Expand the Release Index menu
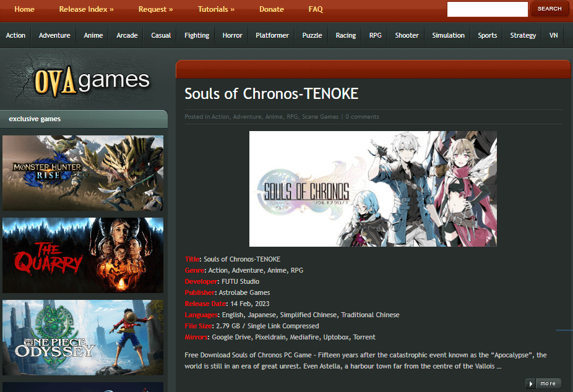 pyautogui.click(x=86, y=9)
